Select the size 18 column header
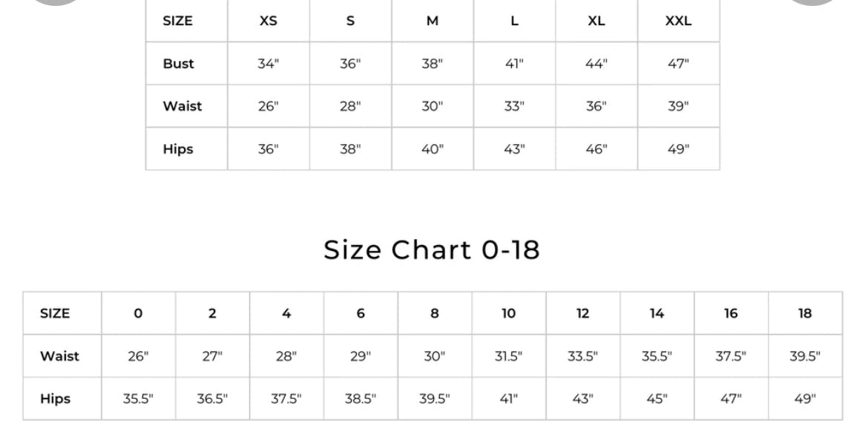Screen dimensions: 868x441 point(805,313)
